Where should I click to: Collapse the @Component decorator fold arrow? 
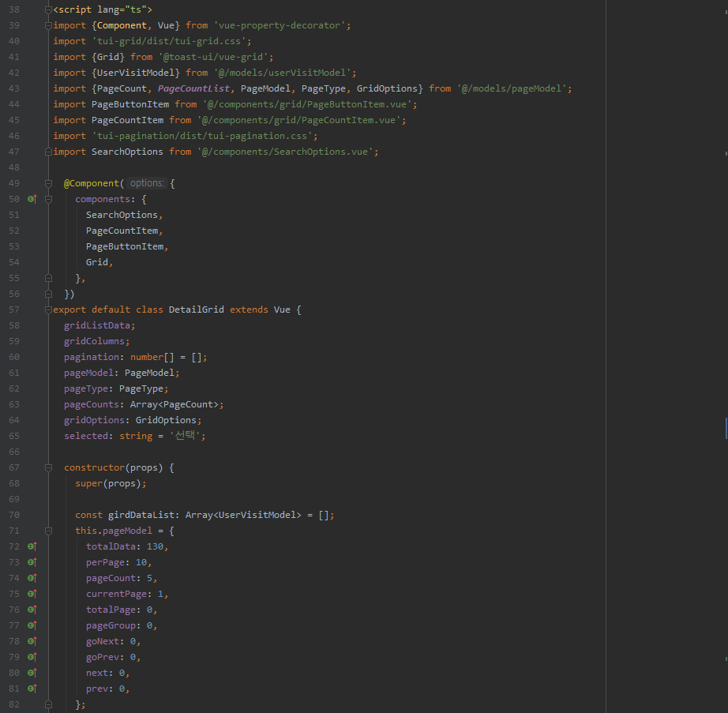click(48, 182)
